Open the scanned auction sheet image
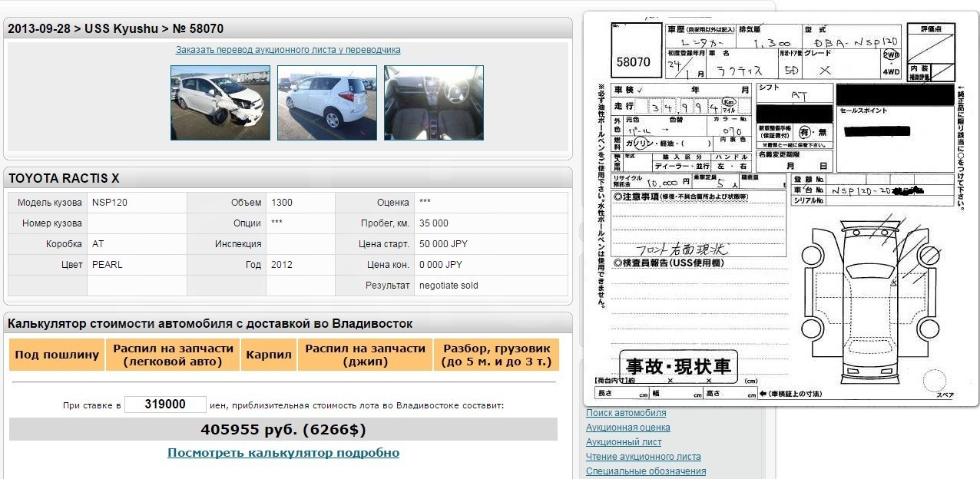 tap(780, 209)
